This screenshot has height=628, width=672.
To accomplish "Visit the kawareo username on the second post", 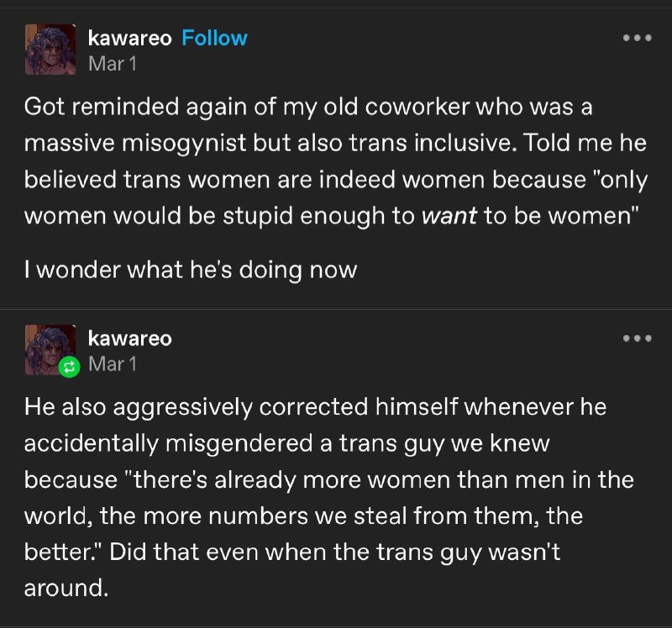I will (x=130, y=338).
